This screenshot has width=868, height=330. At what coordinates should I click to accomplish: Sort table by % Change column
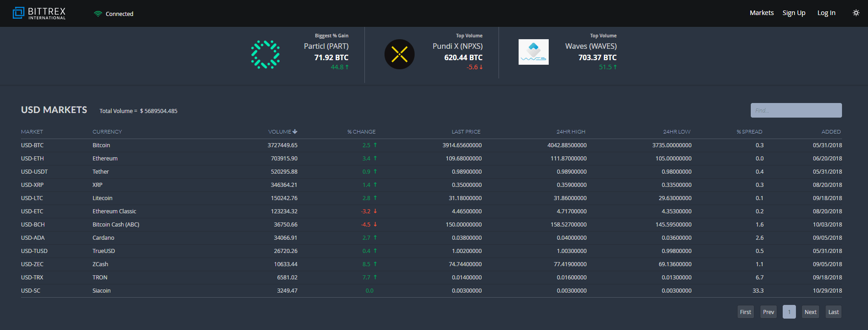(361, 132)
